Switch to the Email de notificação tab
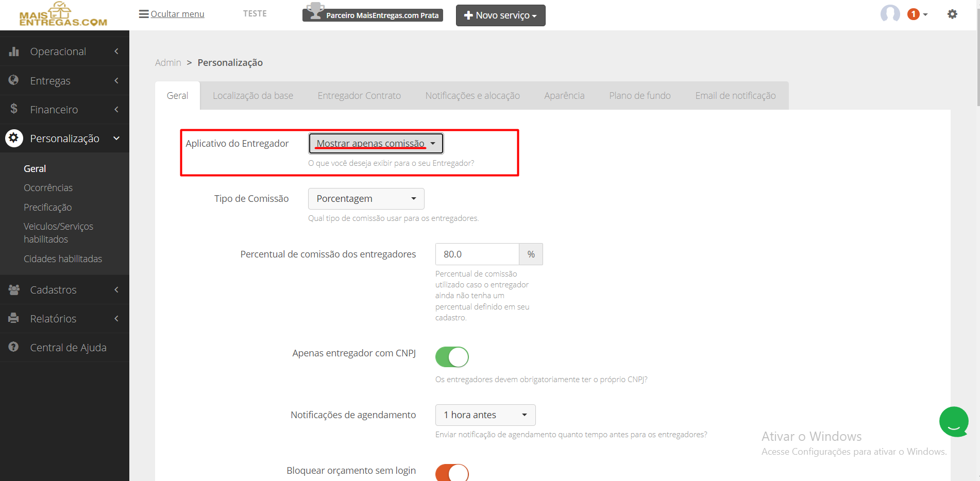The image size is (980, 481). (x=735, y=96)
